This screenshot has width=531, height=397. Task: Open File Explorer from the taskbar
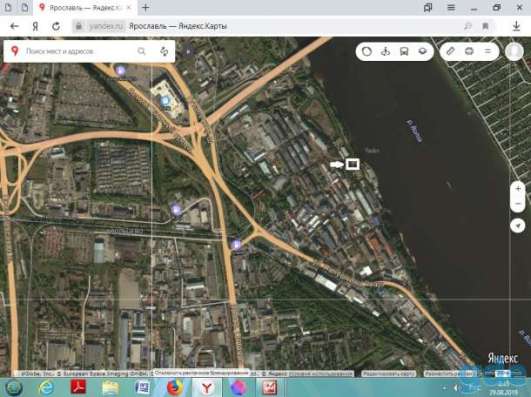coord(110,388)
